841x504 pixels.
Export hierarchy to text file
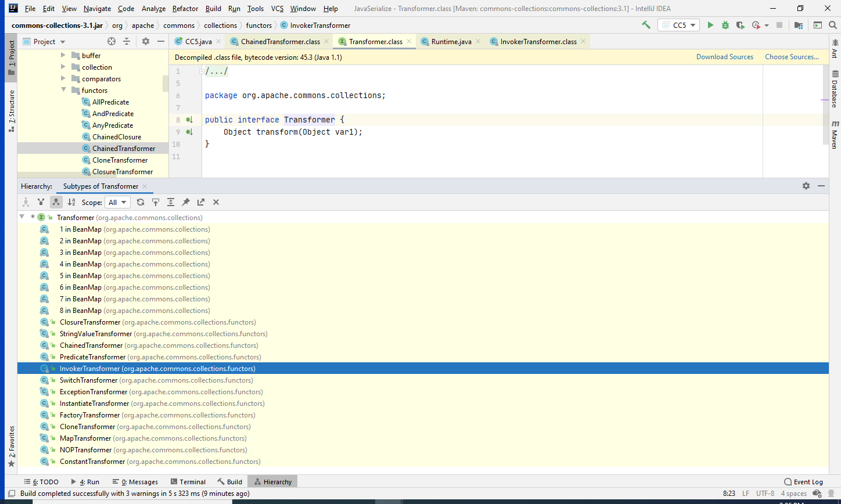pyautogui.click(x=201, y=202)
